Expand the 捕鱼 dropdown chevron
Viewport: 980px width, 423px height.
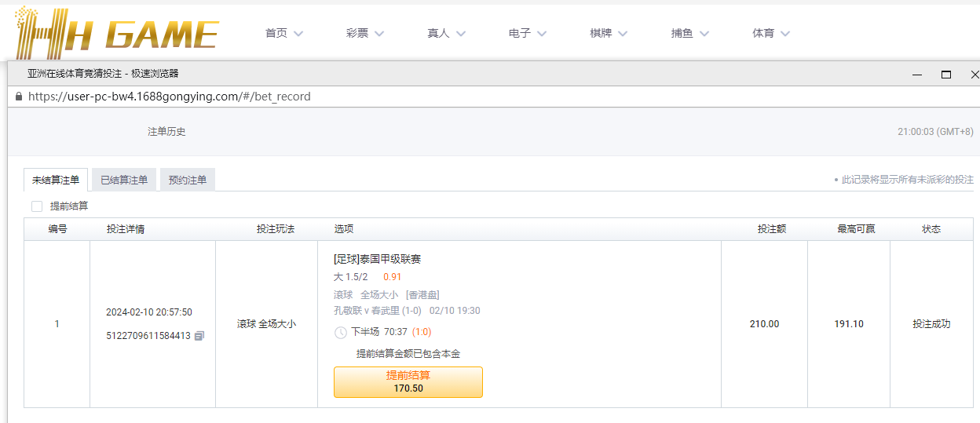[704, 34]
